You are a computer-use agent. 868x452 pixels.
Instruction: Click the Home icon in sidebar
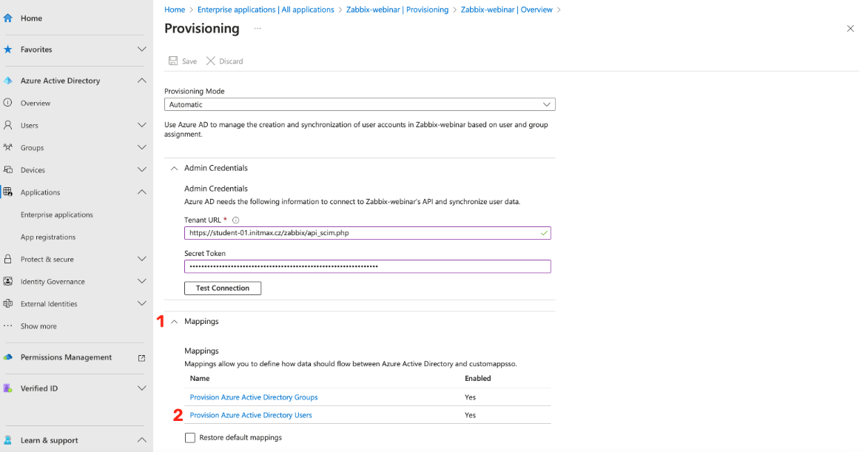(8, 18)
